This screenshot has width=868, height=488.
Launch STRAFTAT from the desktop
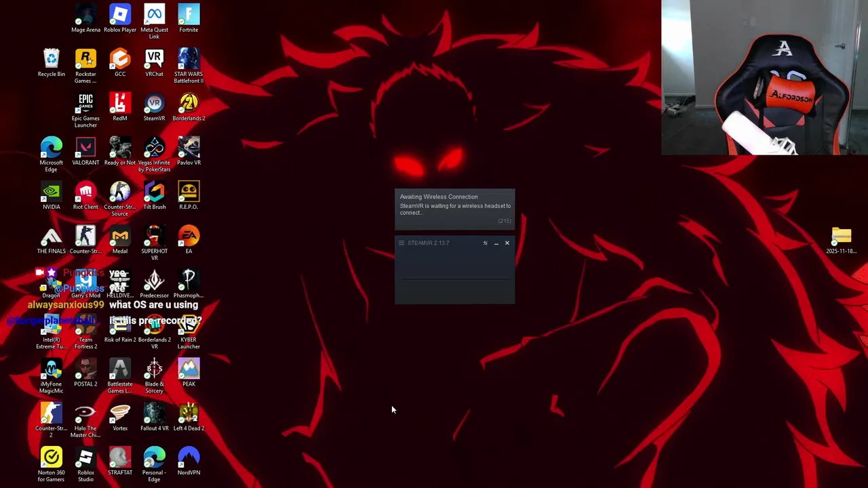coord(120,462)
